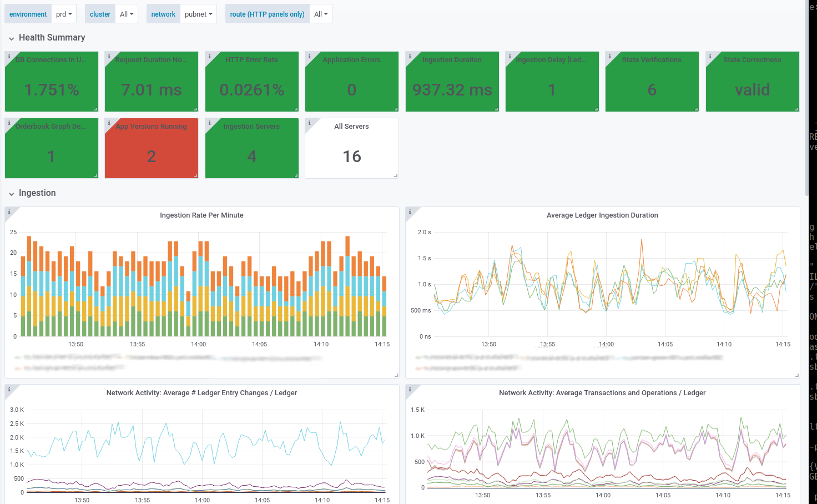Image resolution: width=817 pixels, height=504 pixels.
Task: Click the Average Transactions and Operations chart title
Action: coord(602,392)
